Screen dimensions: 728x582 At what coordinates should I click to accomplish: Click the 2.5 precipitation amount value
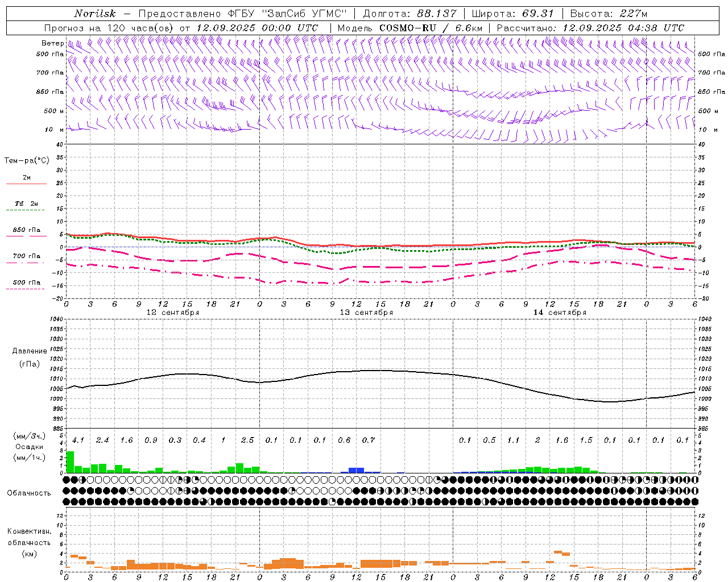(x=247, y=440)
